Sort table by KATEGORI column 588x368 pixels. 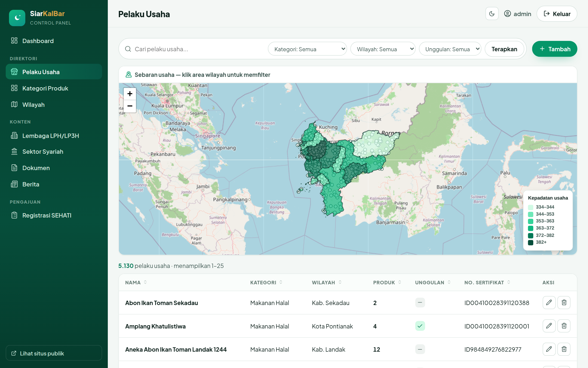(x=267, y=282)
